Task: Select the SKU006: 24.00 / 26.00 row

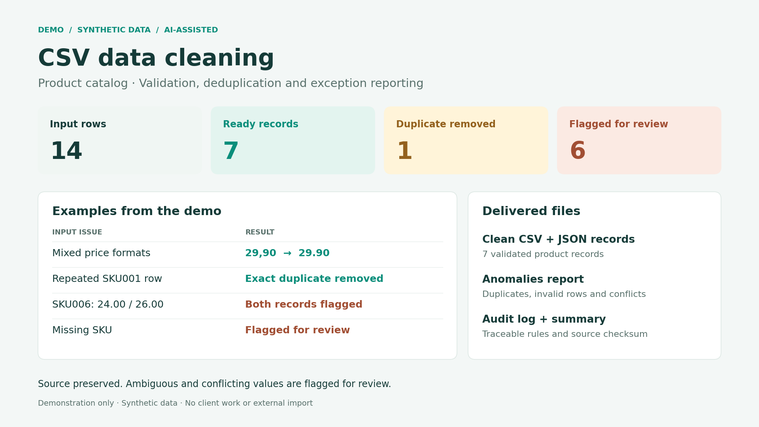Action: pyautogui.click(x=247, y=305)
